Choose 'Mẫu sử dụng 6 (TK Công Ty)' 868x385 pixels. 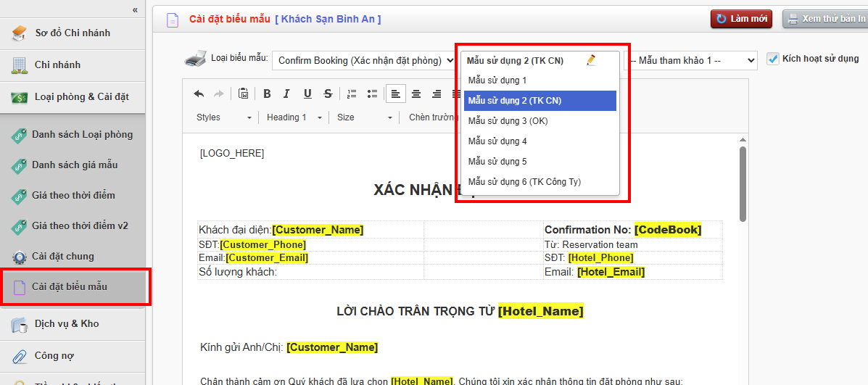click(524, 182)
